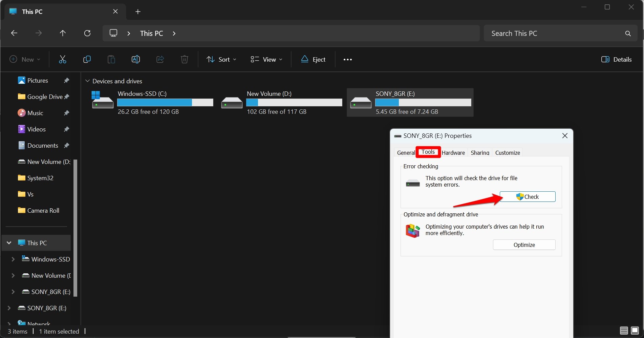Click the New Volume (D:) drive icon
The width and height of the screenshot is (644, 338).
coord(232,102)
